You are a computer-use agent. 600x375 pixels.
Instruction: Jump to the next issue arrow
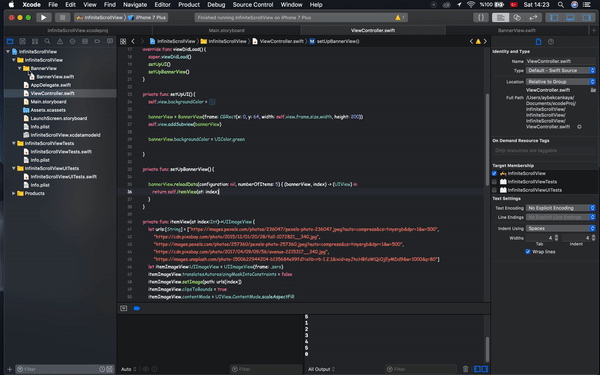485,41
